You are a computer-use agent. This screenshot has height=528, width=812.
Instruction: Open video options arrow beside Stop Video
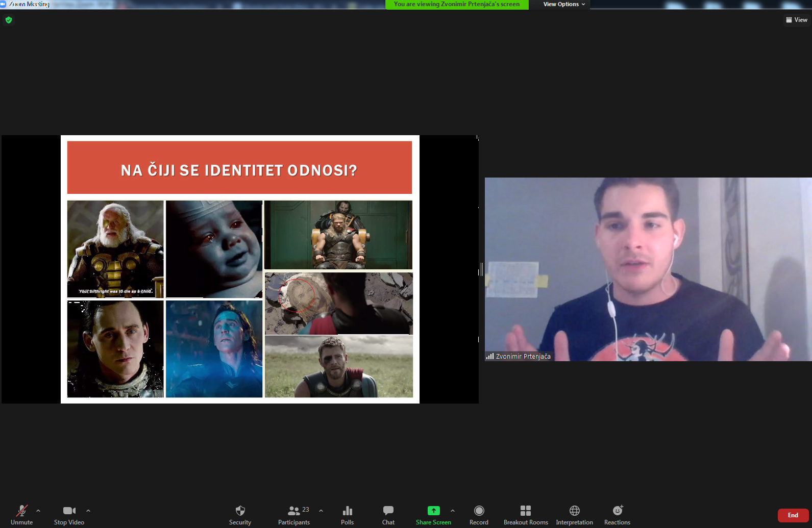(x=88, y=511)
